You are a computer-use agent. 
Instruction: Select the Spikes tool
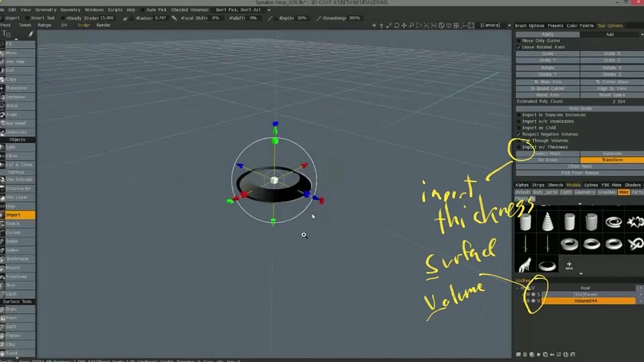(18, 250)
